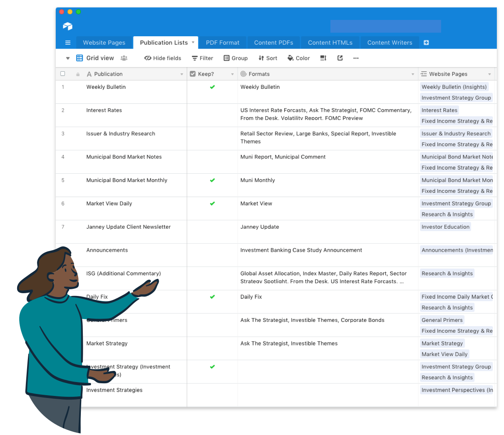
Task: Uncheck Keep? for Municipal Bond Market Monthly
Action: pos(212,180)
